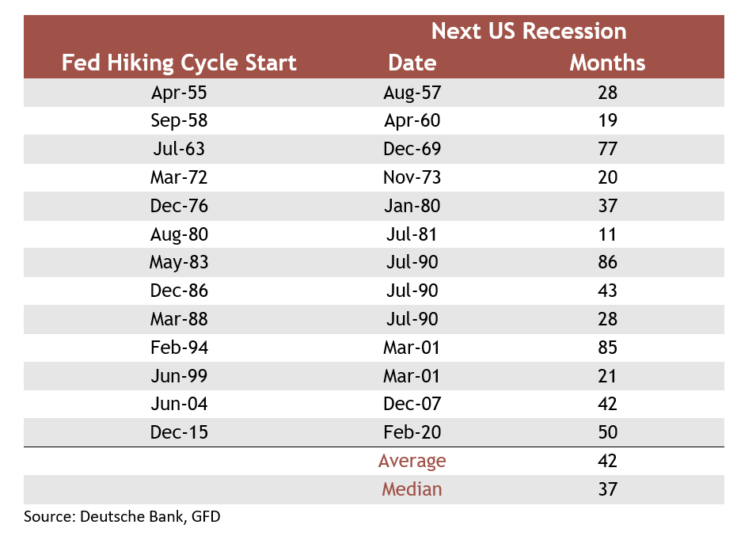Select the 86 months value
Image resolution: width=756 pixels, height=536 pixels.
607,262
